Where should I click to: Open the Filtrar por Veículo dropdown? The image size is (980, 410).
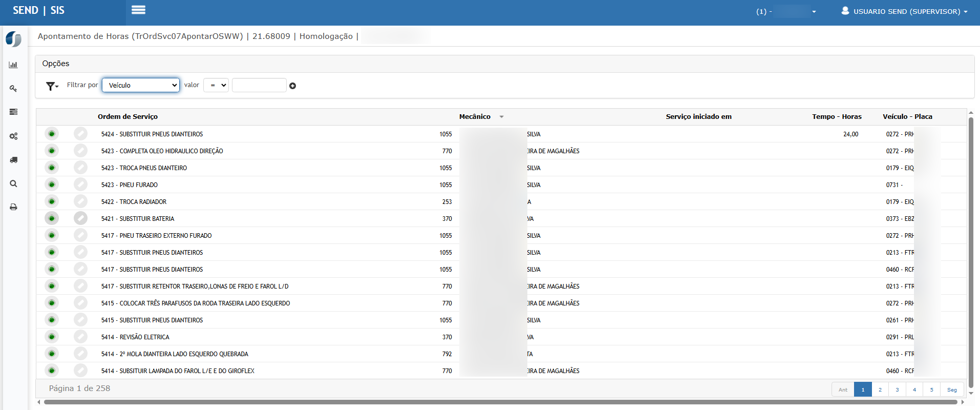(141, 85)
